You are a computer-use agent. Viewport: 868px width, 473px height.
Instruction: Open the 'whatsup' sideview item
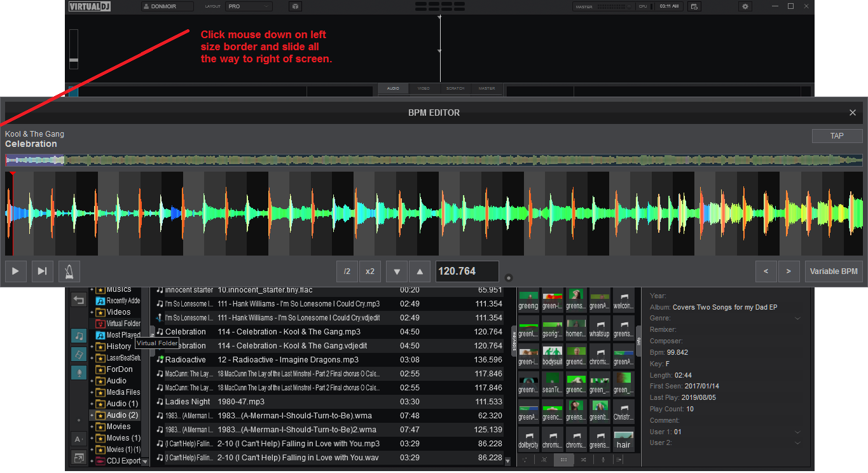coord(600,327)
